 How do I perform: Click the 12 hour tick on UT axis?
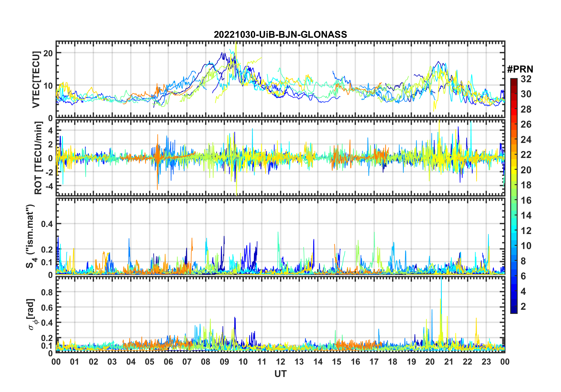pyautogui.click(x=280, y=362)
